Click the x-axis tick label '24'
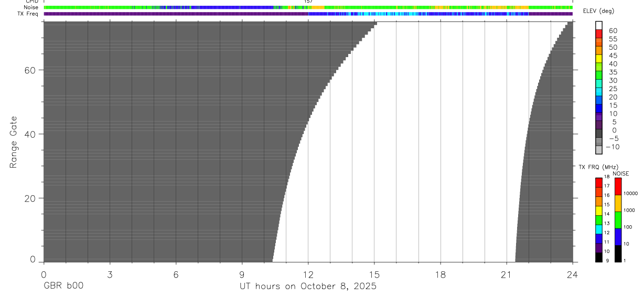Viewport: 644px width, 297px height. click(x=573, y=274)
